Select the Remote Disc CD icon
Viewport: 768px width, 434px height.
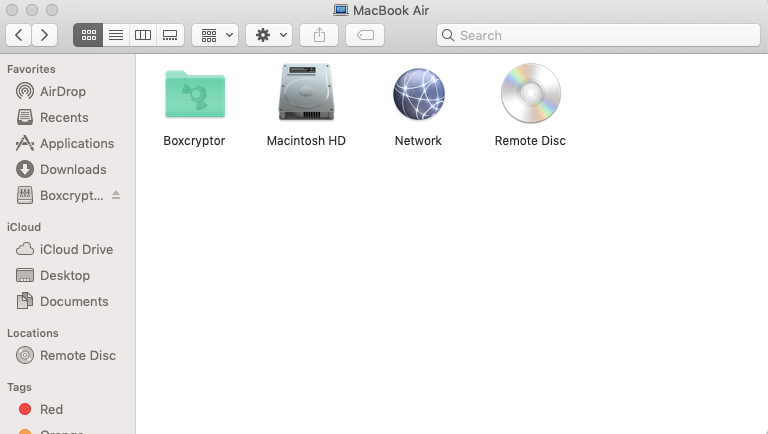pyautogui.click(x=530, y=93)
